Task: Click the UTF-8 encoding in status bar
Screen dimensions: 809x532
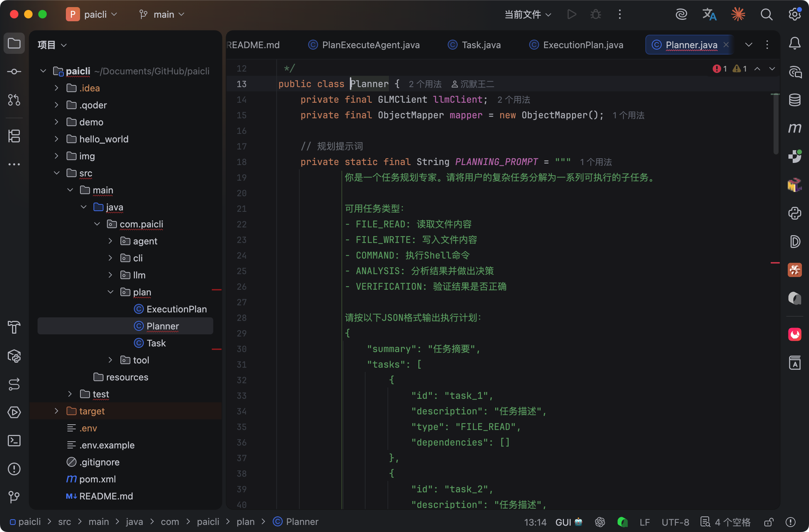Action: point(675,522)
